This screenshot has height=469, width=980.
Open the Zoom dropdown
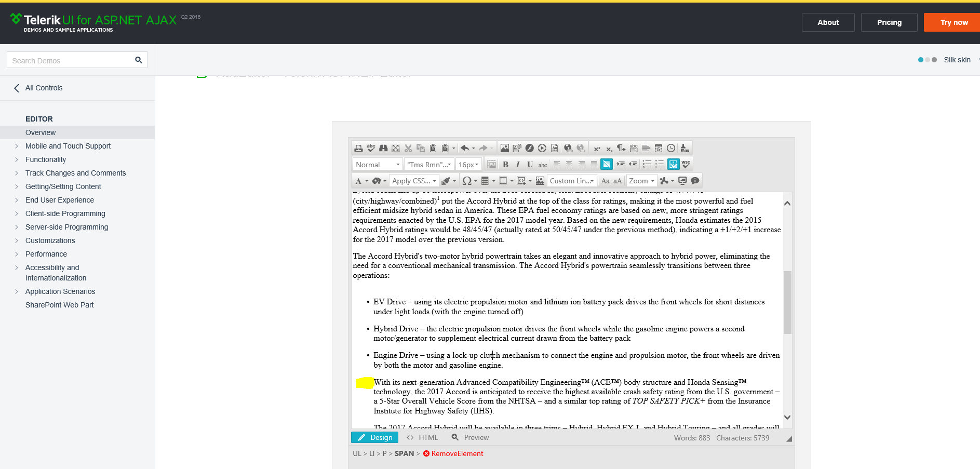[641, 181]
